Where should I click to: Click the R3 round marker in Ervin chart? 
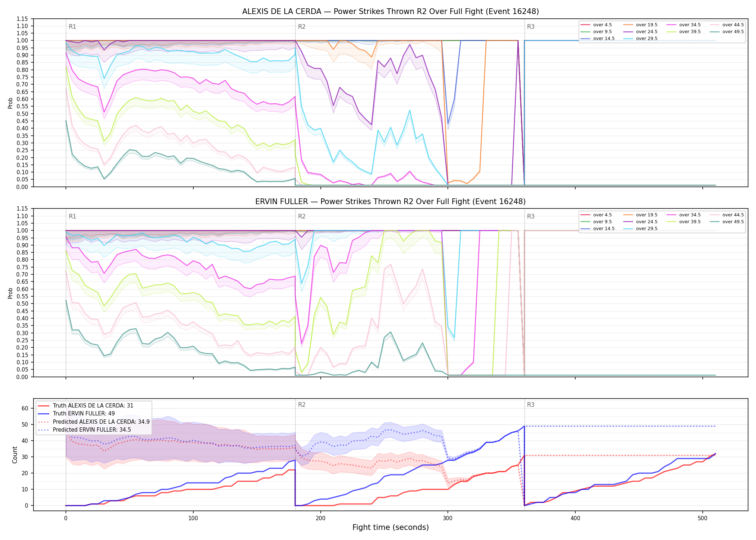tap(531, 216)
